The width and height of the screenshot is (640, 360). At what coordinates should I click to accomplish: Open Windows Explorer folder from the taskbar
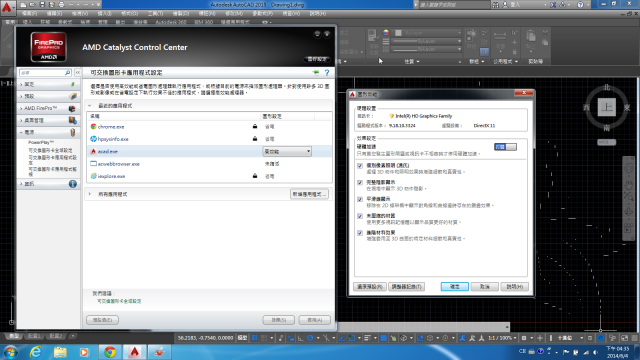pyautogui.click(x=60, y=352)
